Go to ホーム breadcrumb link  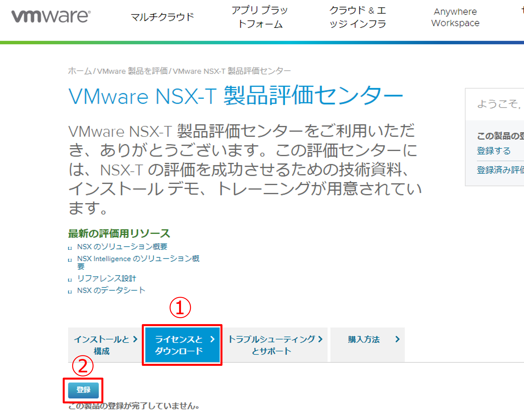(80, 71)
